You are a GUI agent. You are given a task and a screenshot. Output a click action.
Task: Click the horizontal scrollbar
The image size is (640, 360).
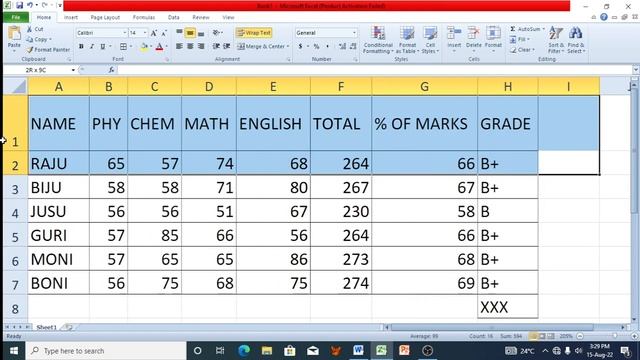coord(492,327)
